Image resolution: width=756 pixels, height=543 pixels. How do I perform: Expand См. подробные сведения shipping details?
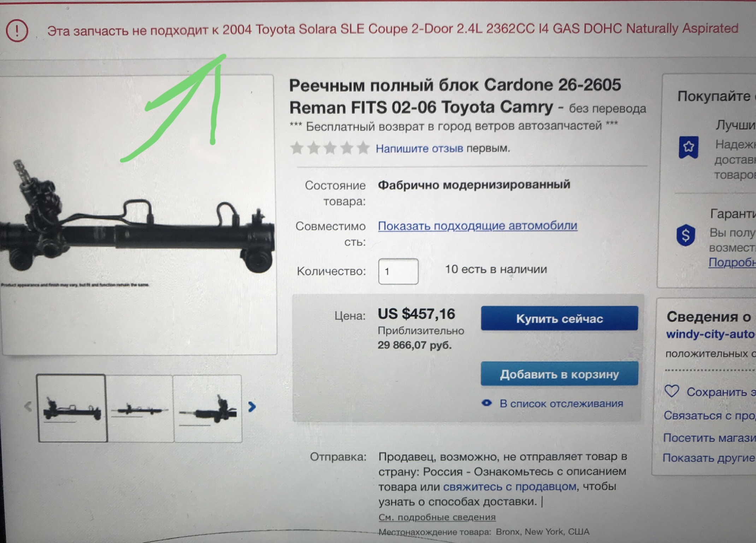[x=437, y=517]
